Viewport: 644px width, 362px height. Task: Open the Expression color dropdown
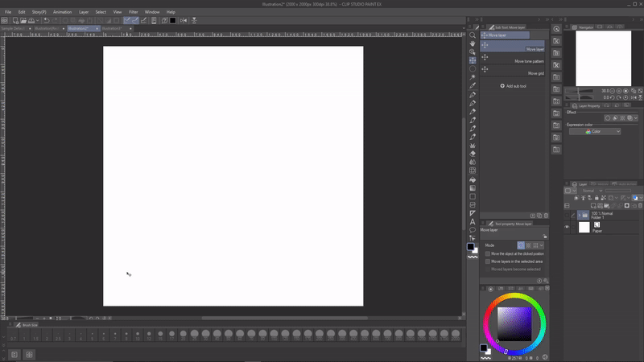[x=595, y=131]
